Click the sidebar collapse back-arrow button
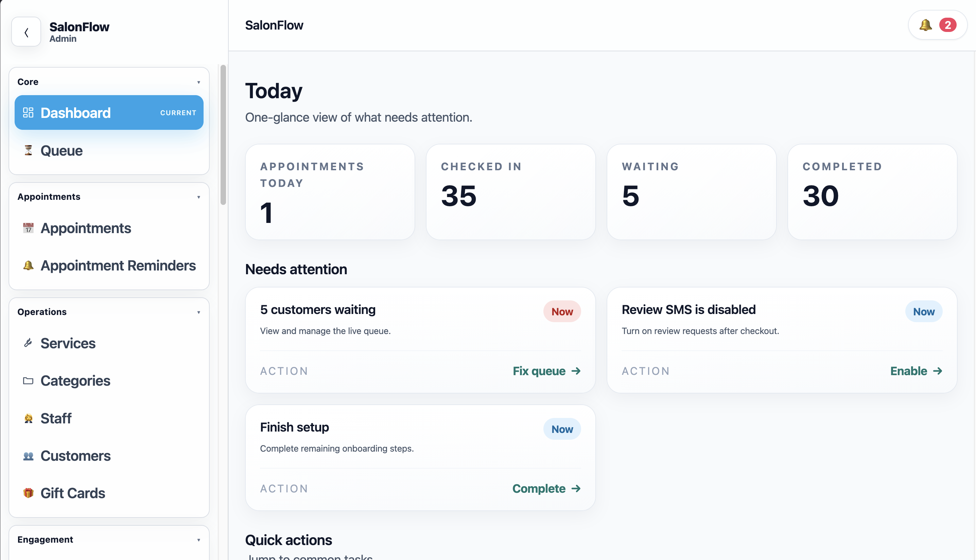 26,32
